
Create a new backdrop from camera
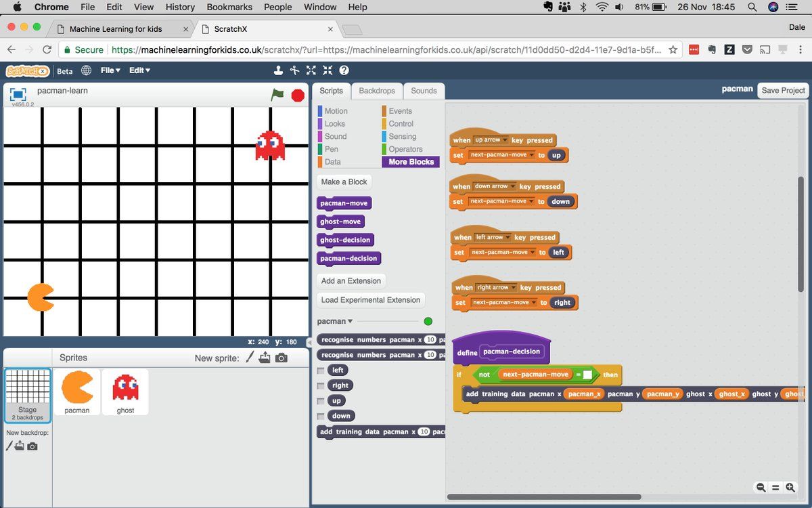coord(32,446)
